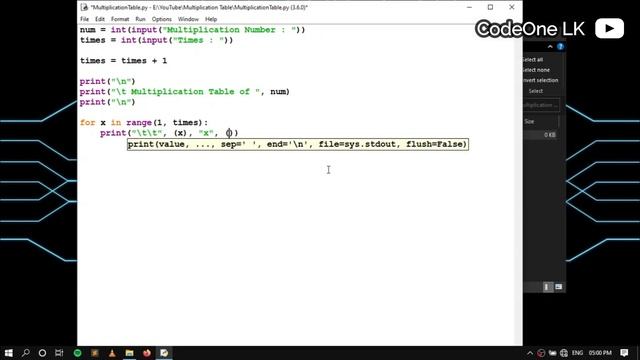This screenshot has width=640, height=360.
Task: Open Cortana circle icon
Action: (x=42, y=353)
